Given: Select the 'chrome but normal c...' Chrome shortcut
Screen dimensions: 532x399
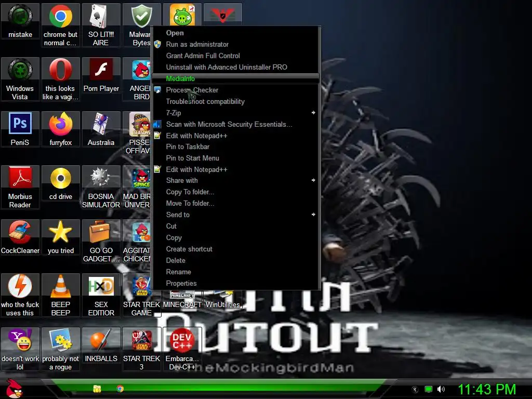Looking at the screenshot, I should point(60,25).
